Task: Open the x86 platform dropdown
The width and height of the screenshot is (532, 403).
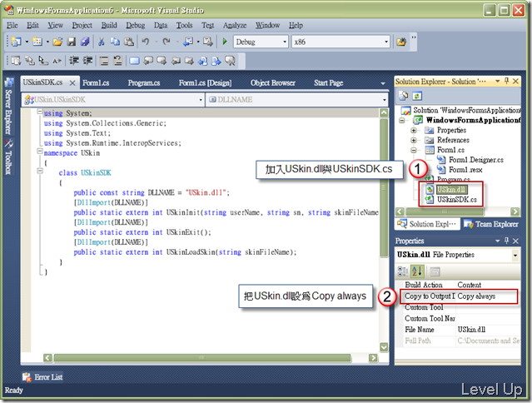Action: [386, 42]
